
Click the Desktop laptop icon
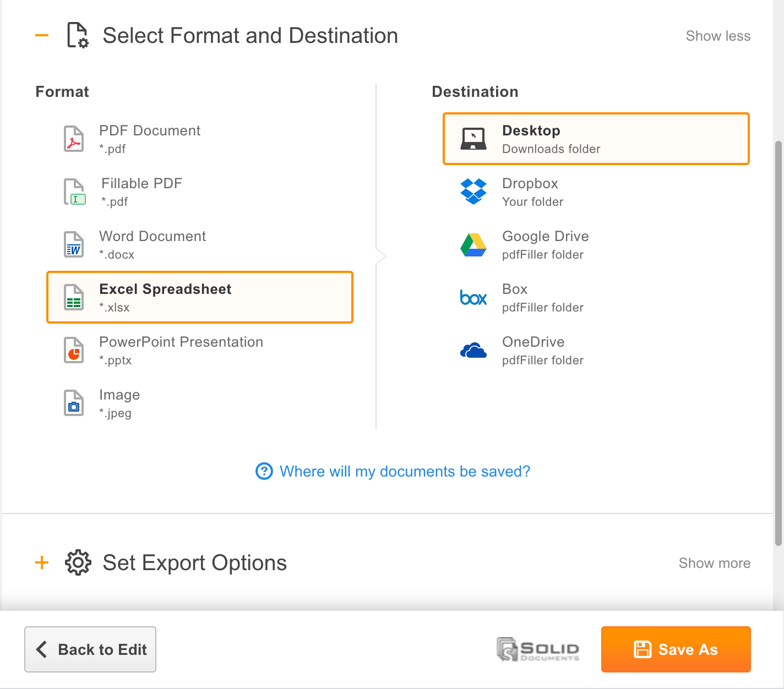click(x=473, y=139)
